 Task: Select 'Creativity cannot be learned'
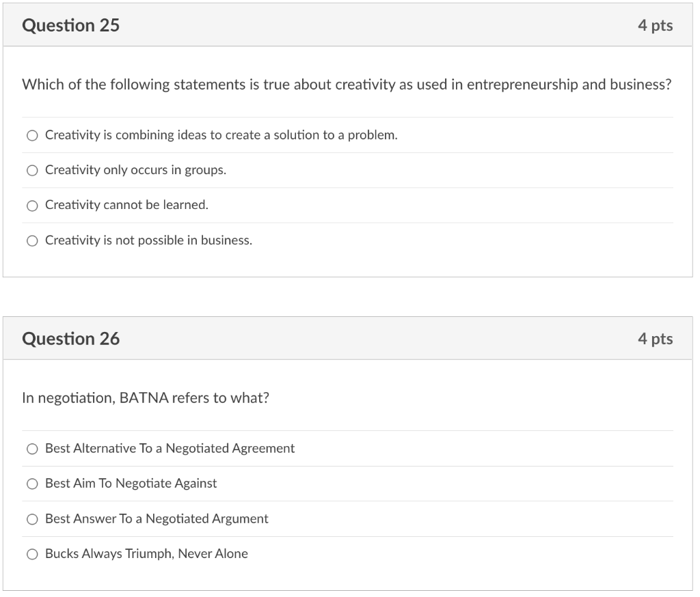click(x=32, y=205)
